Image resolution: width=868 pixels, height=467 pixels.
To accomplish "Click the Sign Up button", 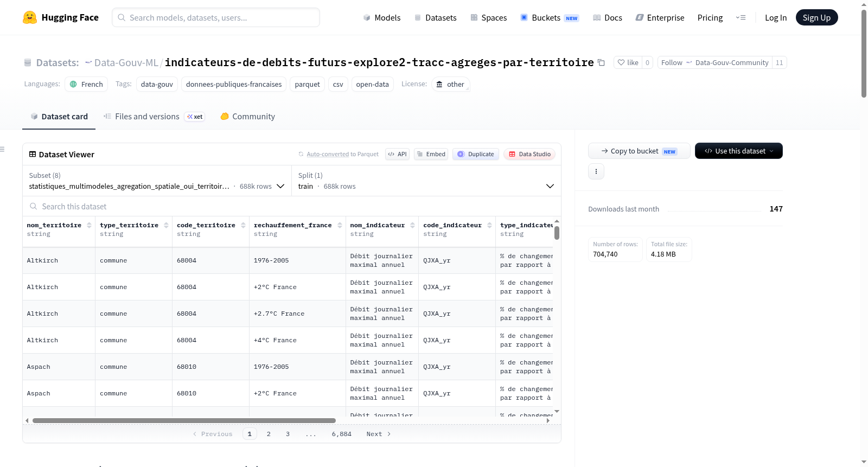I will [x=816, y=17].
